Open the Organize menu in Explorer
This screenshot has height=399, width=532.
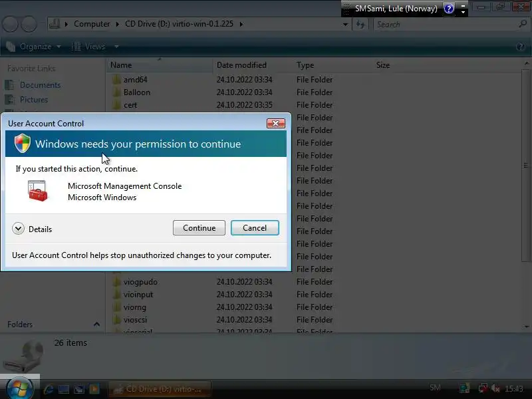tap(34, 47)
